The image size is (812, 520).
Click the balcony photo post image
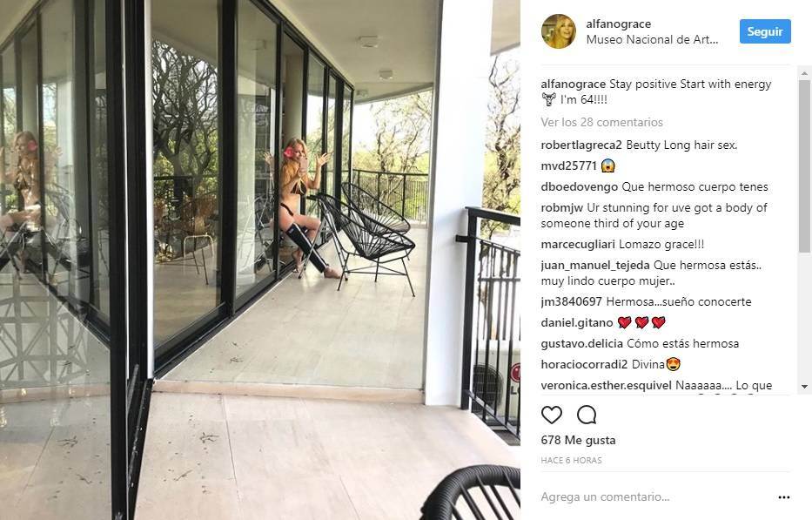[260, 260]
